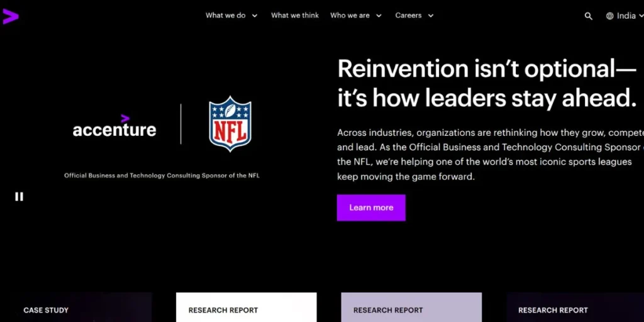This screenshot has width=644, height=322.
Task: Expand the chevron beside What we do
Action: click(255, 16)
